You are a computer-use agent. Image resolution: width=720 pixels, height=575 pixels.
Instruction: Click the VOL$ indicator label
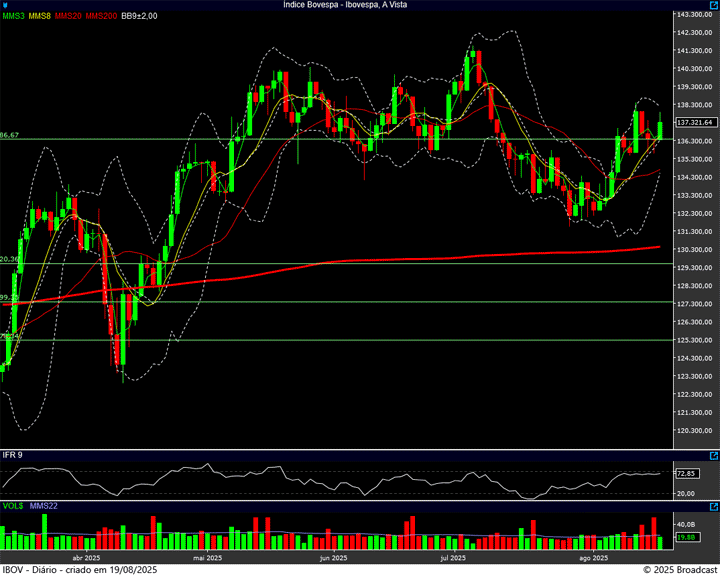[13, 506]
